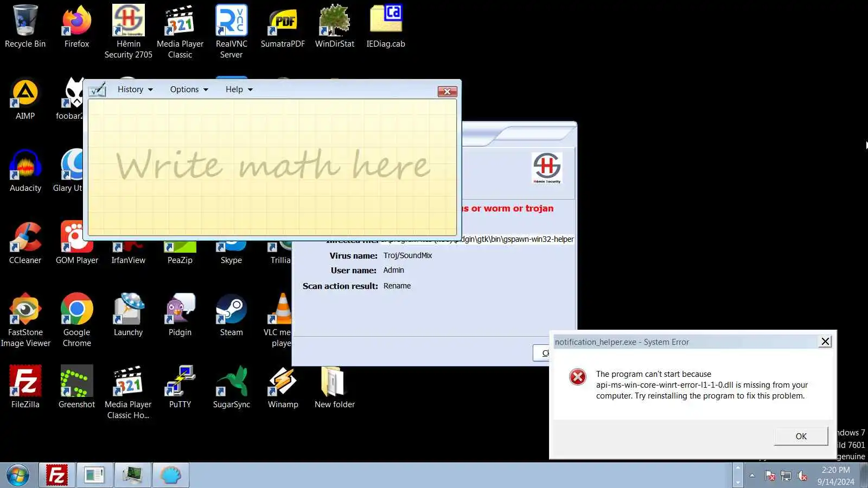868x488 pixels.
Task: Select the CCleaner desktop shortcut
Action: [x=25, y=243]
